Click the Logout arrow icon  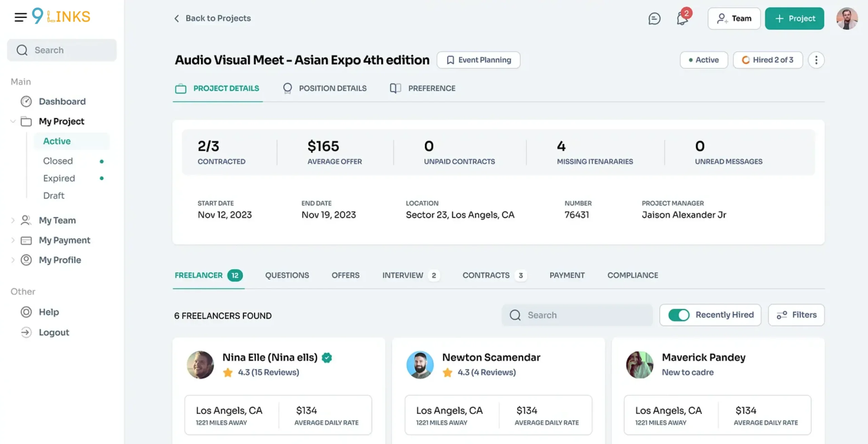pyautogui.click(x=26, y=332)
